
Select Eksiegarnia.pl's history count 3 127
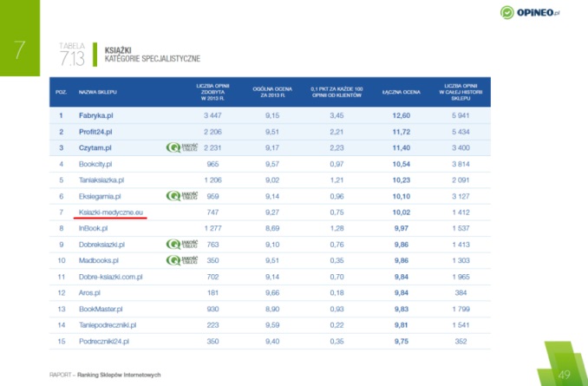461,196
